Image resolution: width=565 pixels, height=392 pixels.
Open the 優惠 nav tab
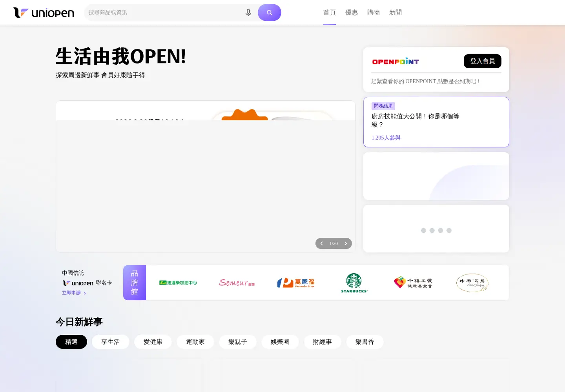[x=352, y=13]
